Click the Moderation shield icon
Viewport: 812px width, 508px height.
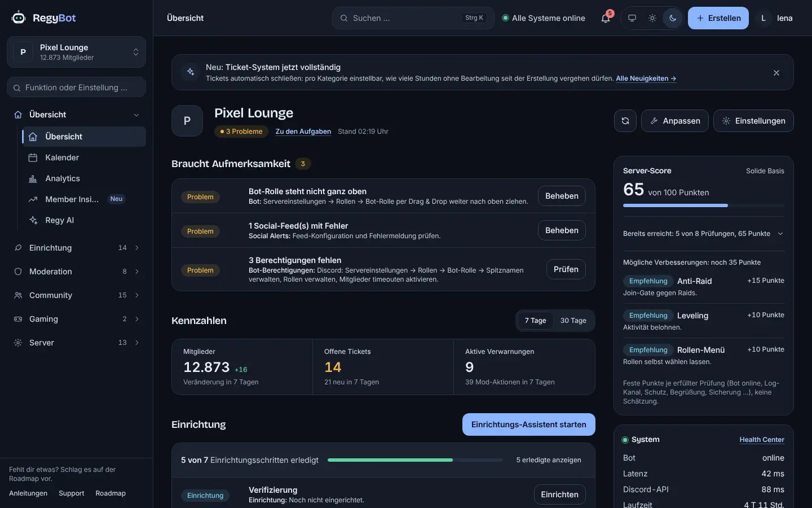(18, 271)
